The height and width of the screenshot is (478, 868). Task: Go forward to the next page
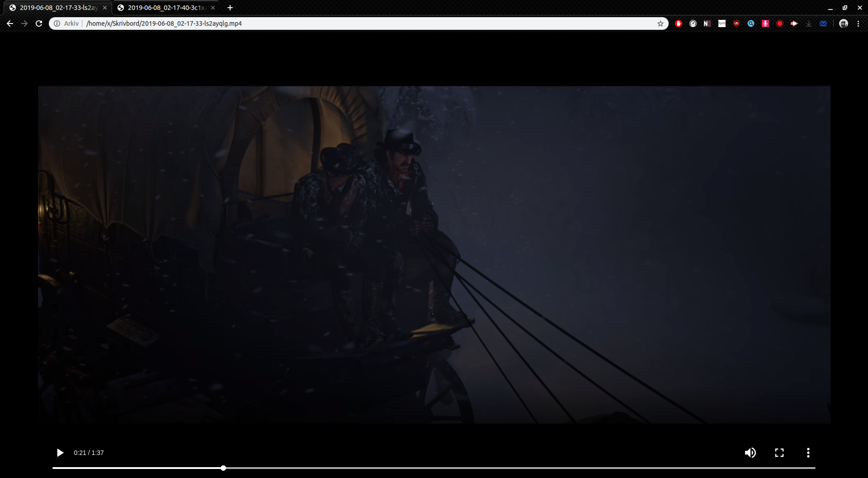pos(24,23)
